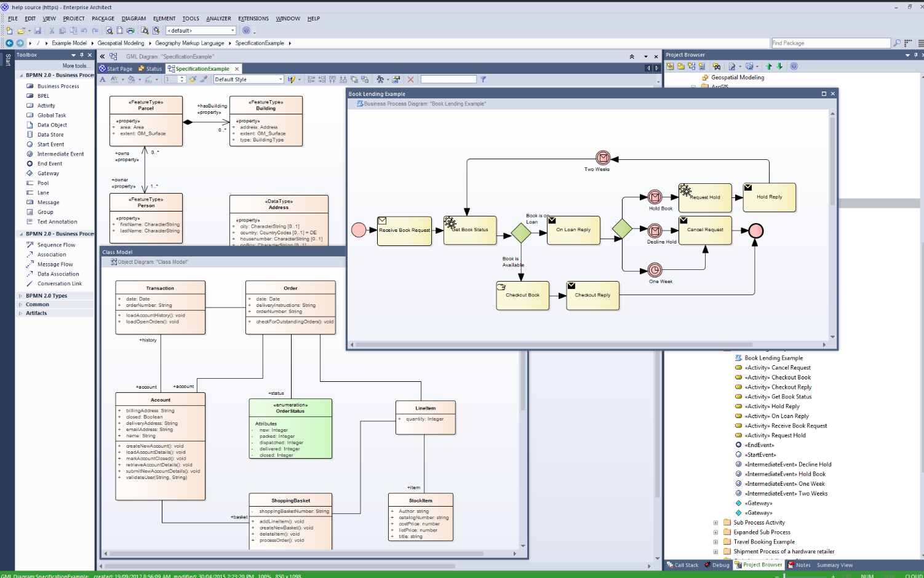Expand the BPMN 2.0 Types toolbox group
Screen dimensions: 924x578
point(20,296)
